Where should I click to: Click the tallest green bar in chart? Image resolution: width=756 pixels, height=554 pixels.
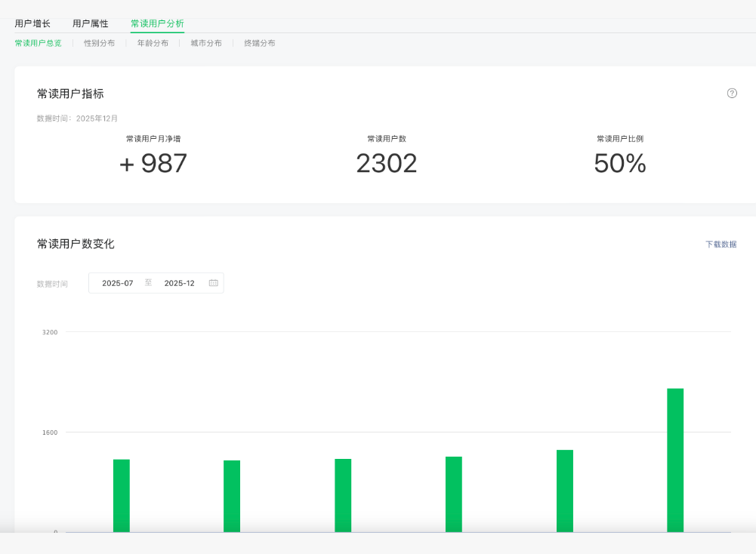tap(675, 460)
